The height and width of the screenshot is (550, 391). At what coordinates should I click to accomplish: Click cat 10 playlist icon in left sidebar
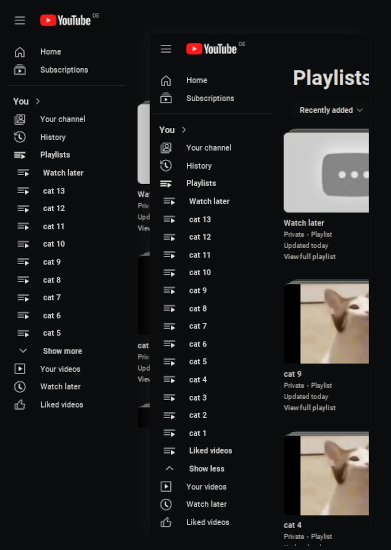(x=23, y=244)
